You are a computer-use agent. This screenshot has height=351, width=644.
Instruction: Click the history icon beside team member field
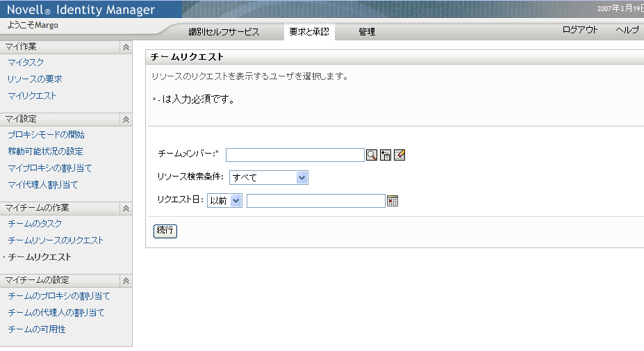386,155
